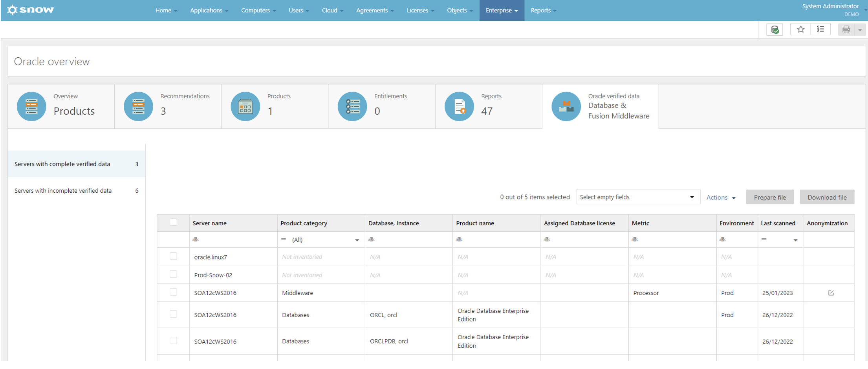Viewport: 868px width, 369px height.
Task: Check the ORCL, orcl row checkbox
Action: tap(173, 314)
